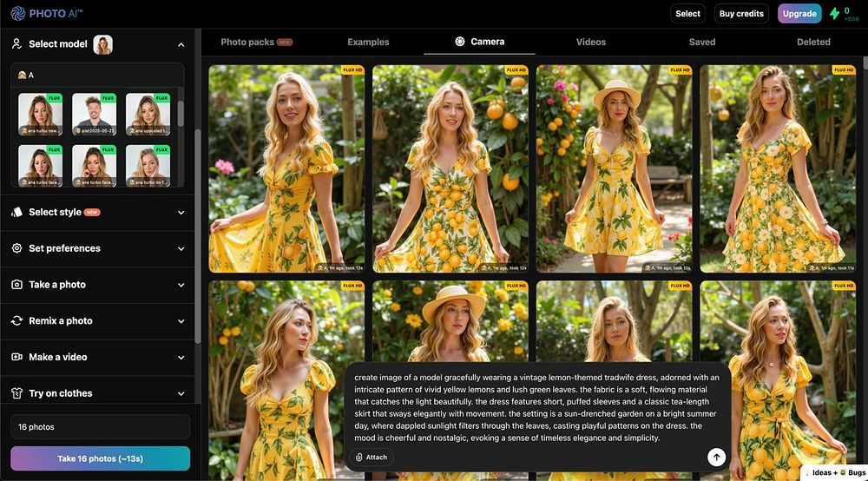The height and width of the screenshot is (481, 868).
Task: Click the gear icon beside Set preferences
Action: [x=16, y=248]
